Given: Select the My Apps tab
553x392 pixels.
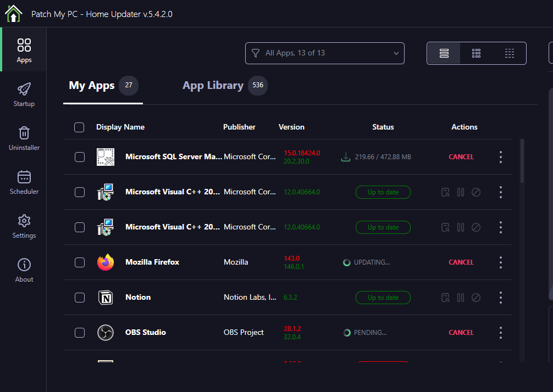Looking at the screenshot, I should [x=92, y=86].
